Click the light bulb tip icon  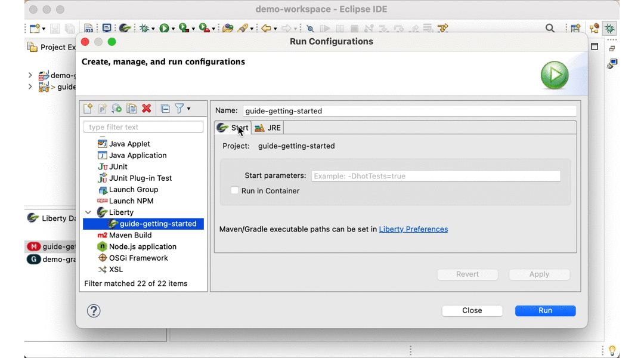612,351
